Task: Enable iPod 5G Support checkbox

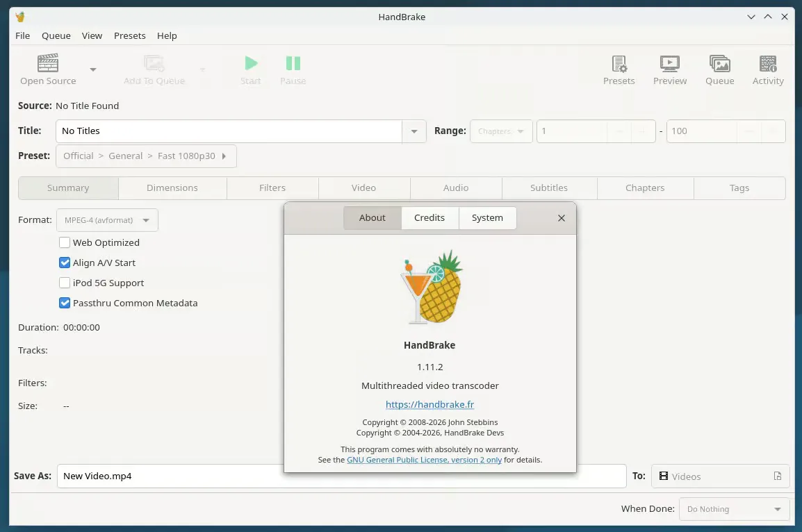Action: pyautogui.click(x=65, y=283)
